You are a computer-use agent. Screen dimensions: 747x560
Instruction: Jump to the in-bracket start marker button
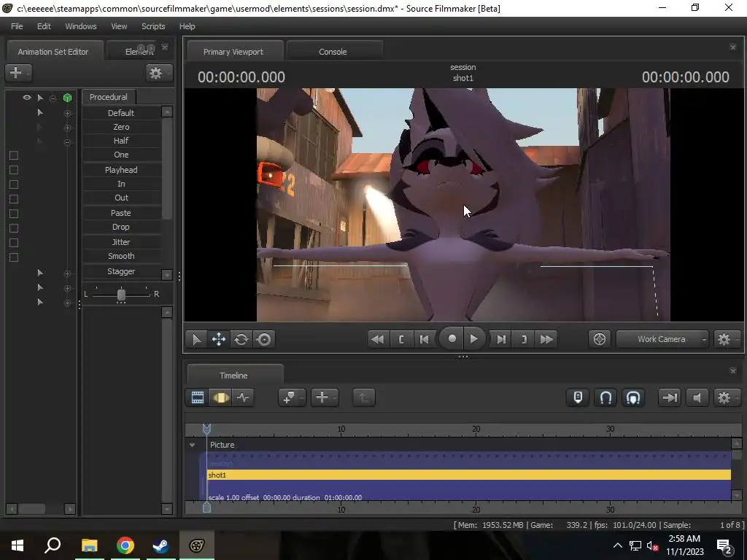(401, 340)
